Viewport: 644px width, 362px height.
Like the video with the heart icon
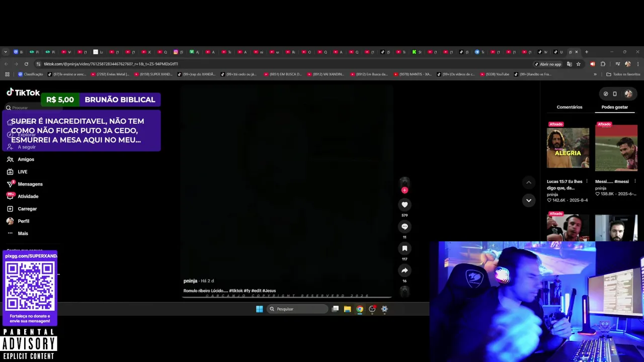coord(405,205)
